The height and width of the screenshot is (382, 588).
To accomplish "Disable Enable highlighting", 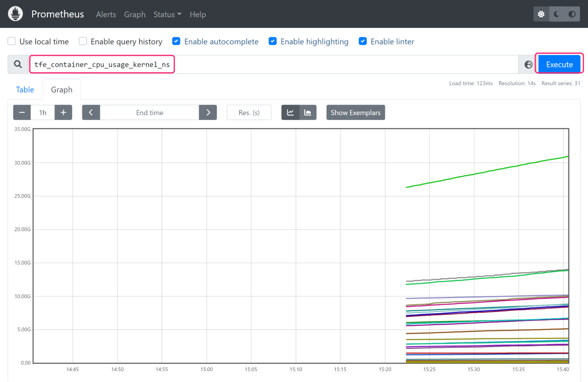I will tap(273, 41).
